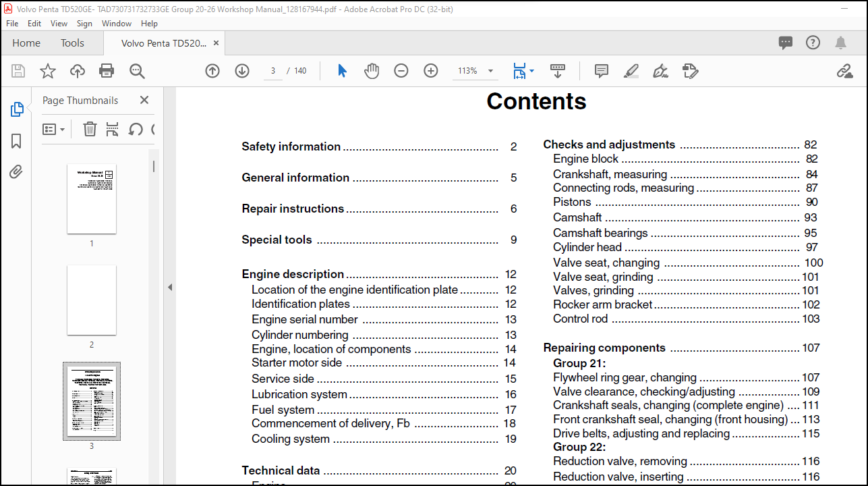Open Find text magnifier tool
Screen dimensions: 868x486
(137, 71)
